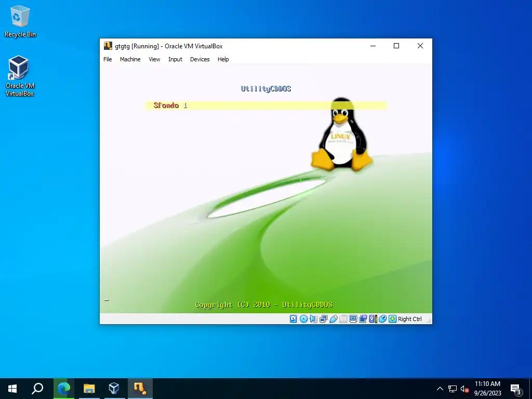Open the View menu

point(154,59)
